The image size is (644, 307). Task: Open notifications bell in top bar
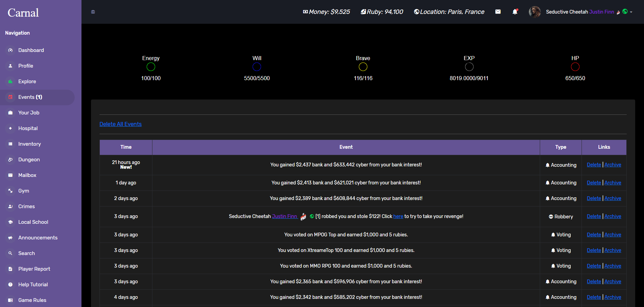(515, 12)
